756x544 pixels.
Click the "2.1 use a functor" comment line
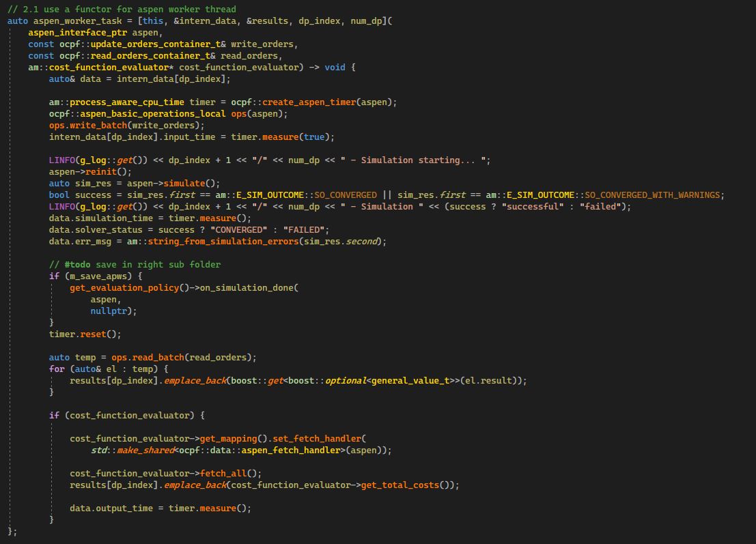(x=122, y=9)
